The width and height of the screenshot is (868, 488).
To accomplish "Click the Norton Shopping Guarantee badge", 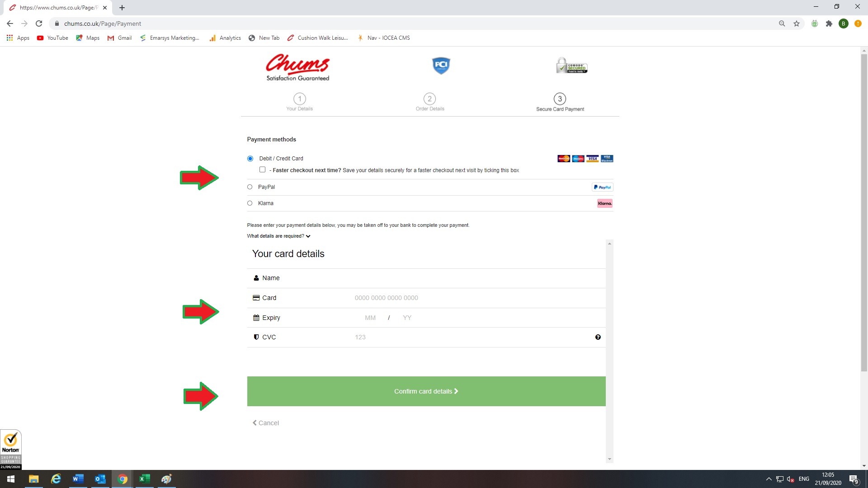I will 11,450.
